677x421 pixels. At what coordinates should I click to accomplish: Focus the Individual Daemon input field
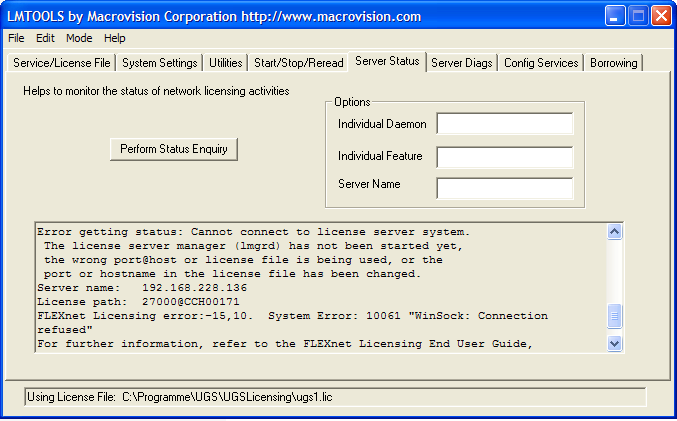coord(505,123)
